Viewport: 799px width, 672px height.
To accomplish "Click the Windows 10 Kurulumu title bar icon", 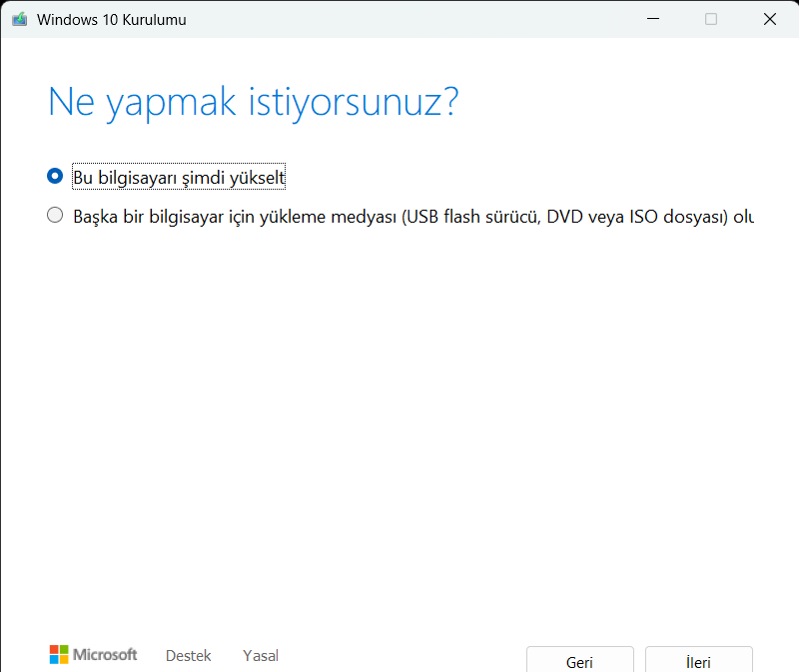I will point(19,19).
